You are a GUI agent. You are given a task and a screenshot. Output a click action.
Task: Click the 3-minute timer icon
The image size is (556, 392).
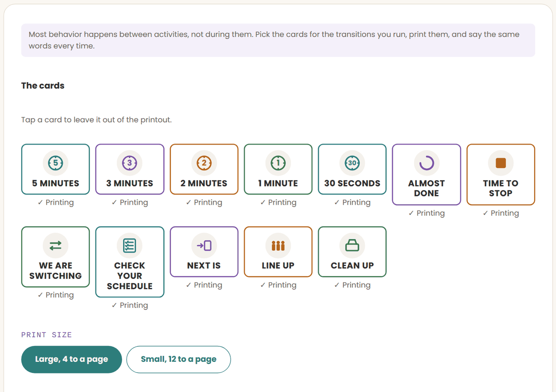(x=129, y=163)
